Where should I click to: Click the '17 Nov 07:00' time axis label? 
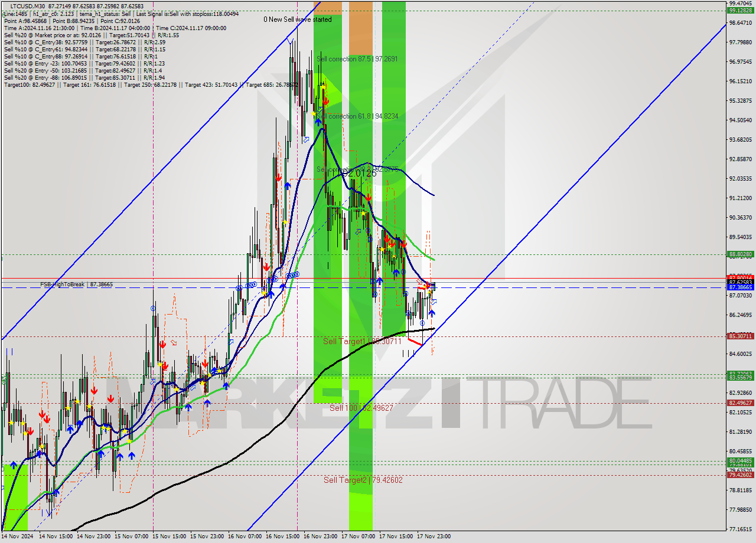pos(358,537)
